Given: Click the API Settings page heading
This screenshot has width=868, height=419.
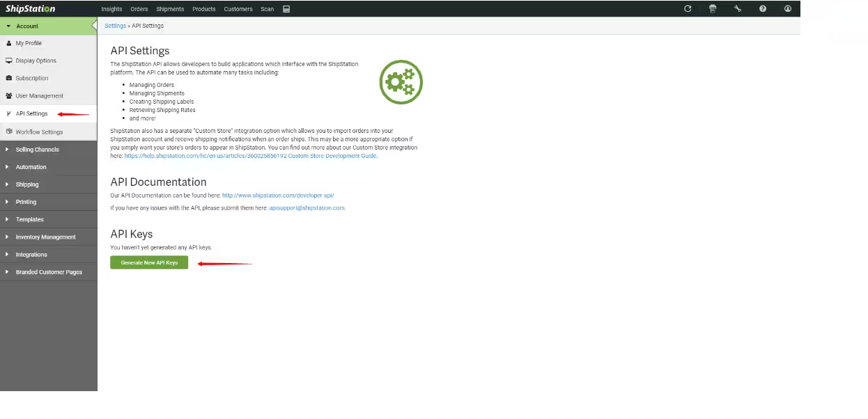Looking at the screenshot, I should pos(140,51).
